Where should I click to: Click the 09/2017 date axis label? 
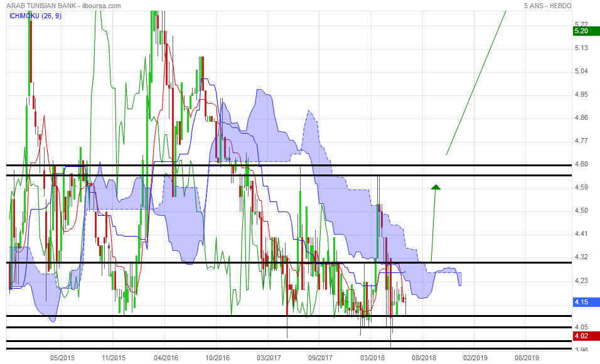320,358
